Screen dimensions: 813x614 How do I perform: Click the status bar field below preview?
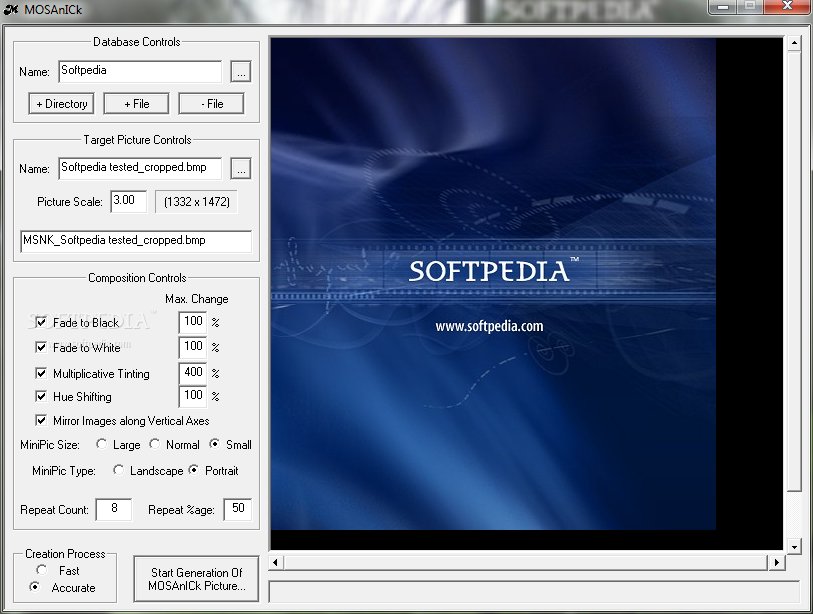coord(534,592)
